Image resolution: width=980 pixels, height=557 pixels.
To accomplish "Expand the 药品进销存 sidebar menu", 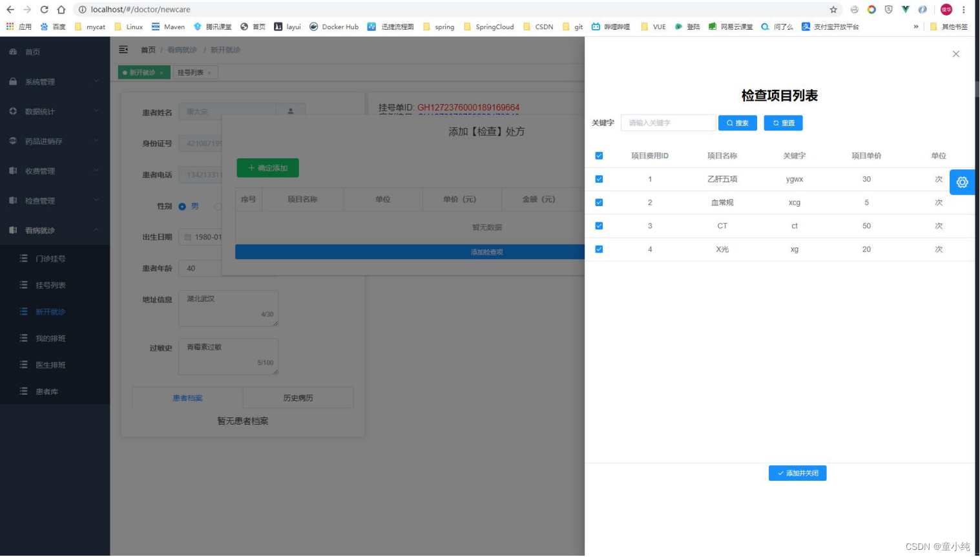I will click(55, 141).
